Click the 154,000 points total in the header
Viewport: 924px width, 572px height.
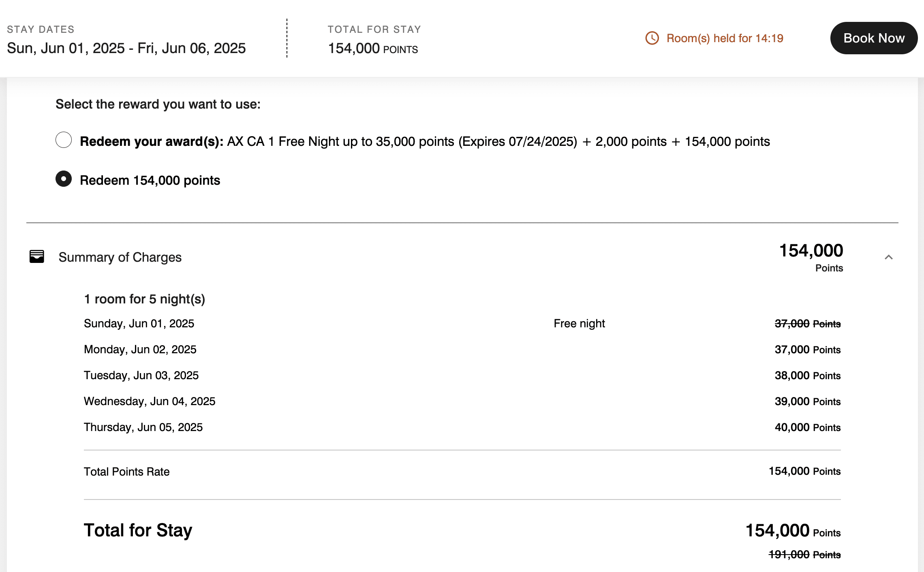pyautogui.click(x=373, y=48)
